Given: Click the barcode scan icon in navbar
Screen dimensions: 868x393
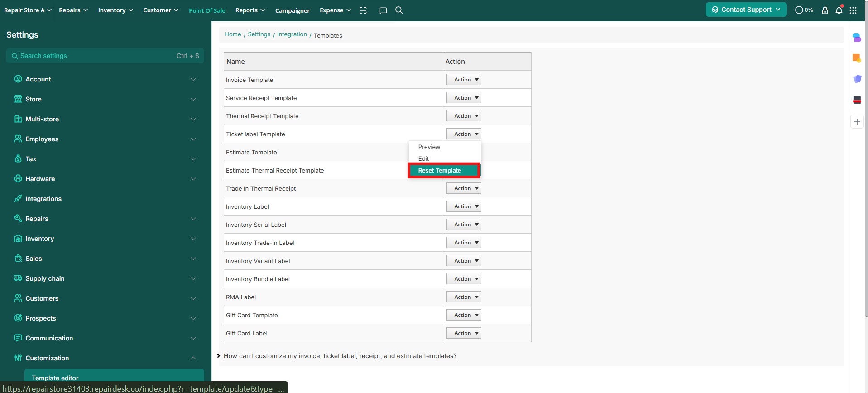Looking at the screenshot, I should click(363, 10).
